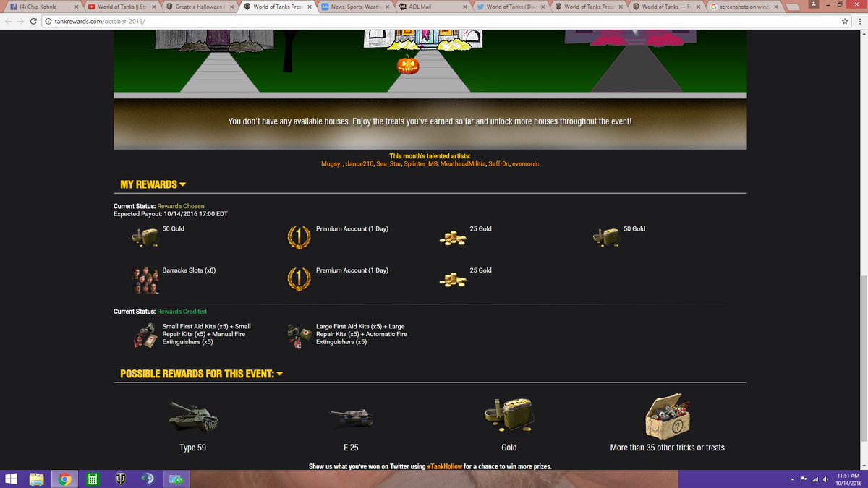The width and height of the screenshot is (868, 488).
Task: Collapse POSSIBLE REWARDS FOR THIS EVENT section
Action: pyautogui.click(x=201, y=374)
